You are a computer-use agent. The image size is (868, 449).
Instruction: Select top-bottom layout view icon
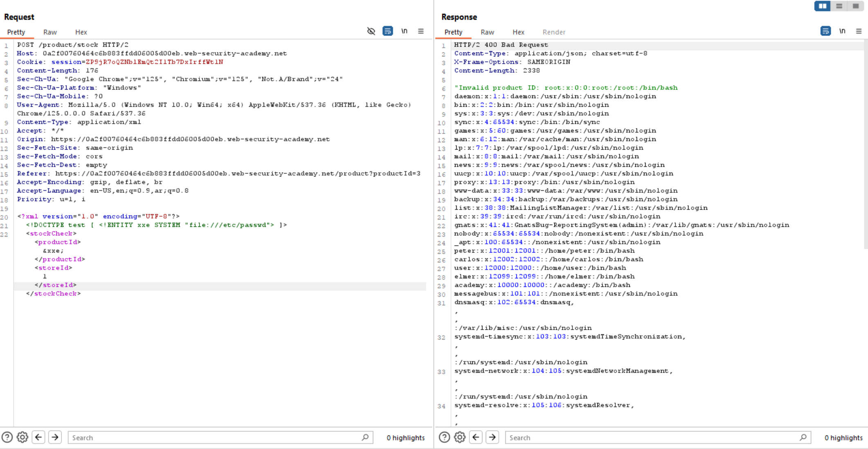[839, 6]
